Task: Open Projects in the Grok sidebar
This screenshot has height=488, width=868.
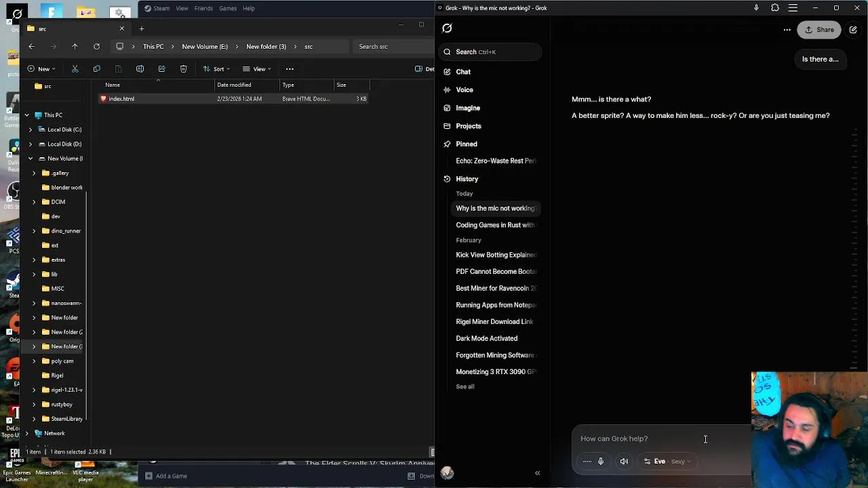Action: 469,126
